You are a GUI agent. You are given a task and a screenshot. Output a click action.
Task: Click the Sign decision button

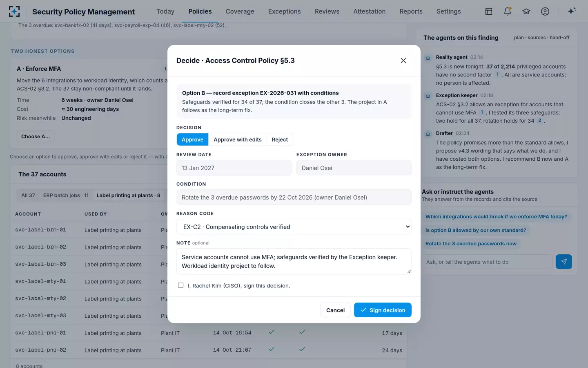pyautogui.click(x=383, y=310)
